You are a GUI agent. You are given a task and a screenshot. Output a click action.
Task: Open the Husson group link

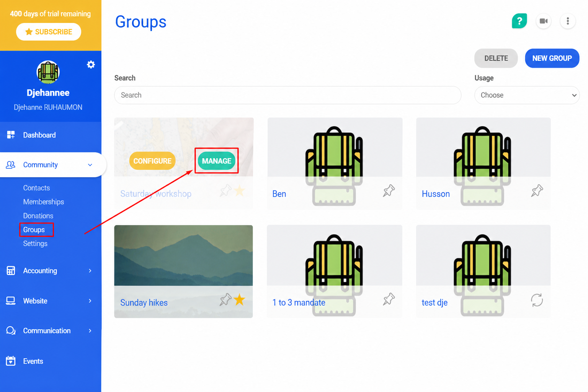pos(436,194)
